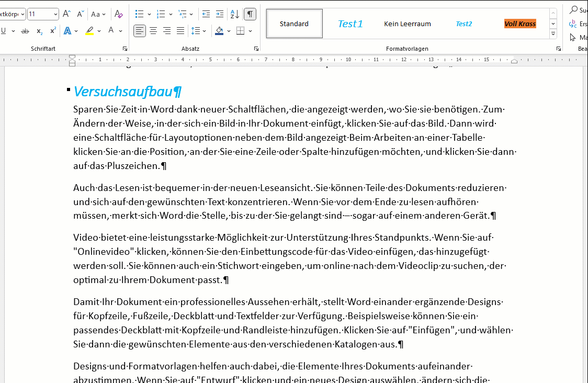Toggle the paragraph marks display

(251, 14)
